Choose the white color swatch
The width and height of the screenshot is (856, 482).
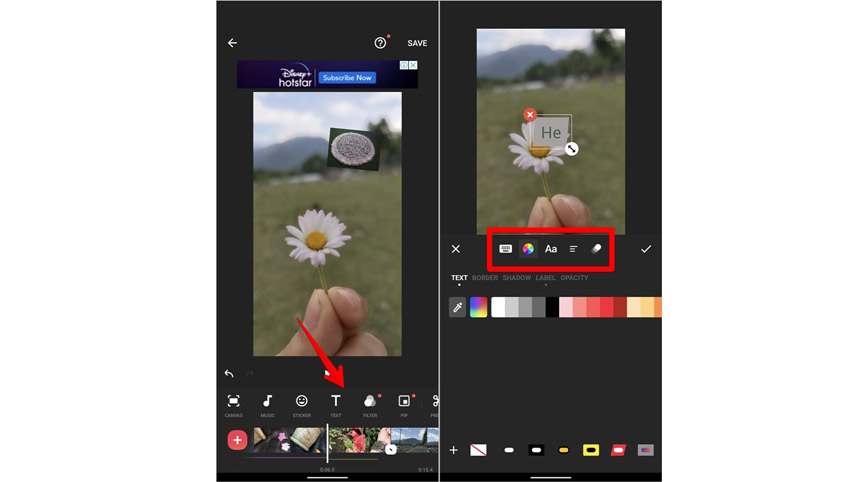pyautogui.click(x=498, y=307)
